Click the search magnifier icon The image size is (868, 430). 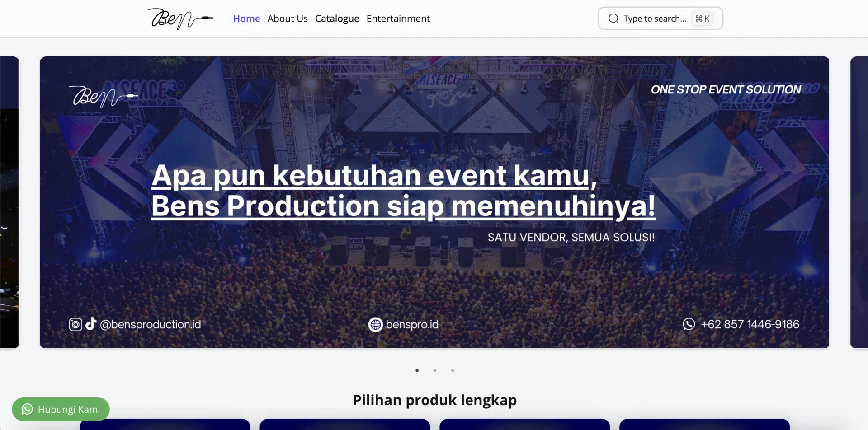(613, 19)
